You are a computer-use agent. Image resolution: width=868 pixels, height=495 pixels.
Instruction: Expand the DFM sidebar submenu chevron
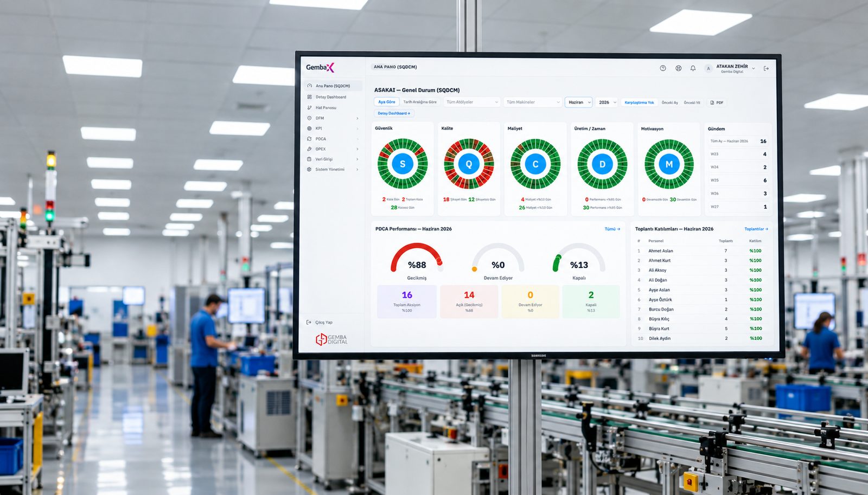[x=357, y=118]
